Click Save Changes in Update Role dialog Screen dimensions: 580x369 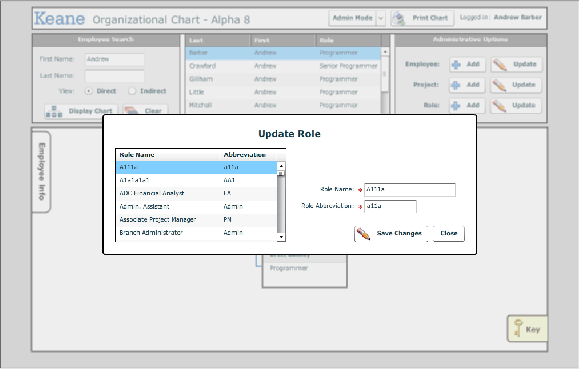[x=390, y=233]
